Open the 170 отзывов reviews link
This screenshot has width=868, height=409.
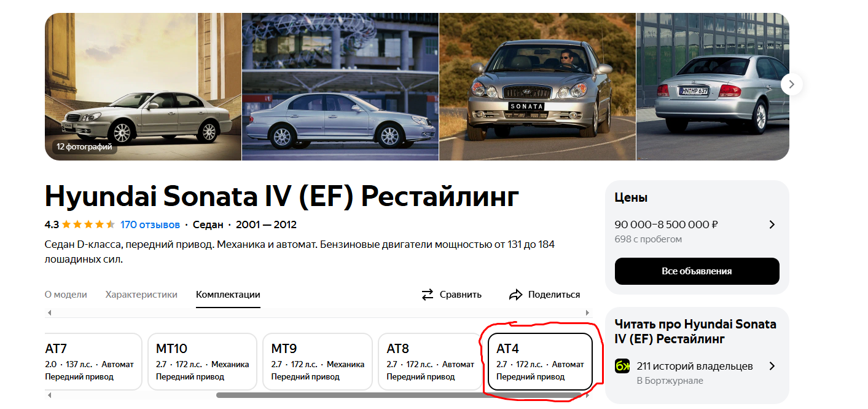pyautogui.click(x=150, y=224)
